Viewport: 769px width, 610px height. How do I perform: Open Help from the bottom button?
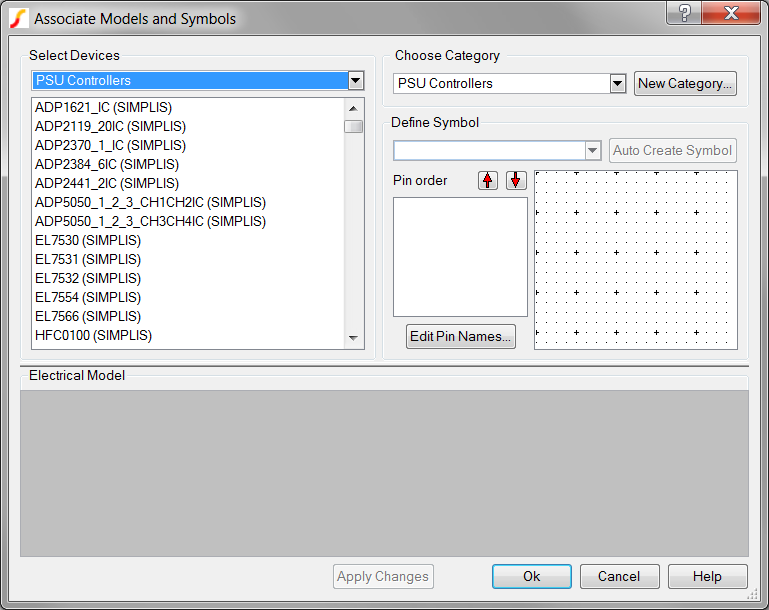(x=707, y=576)
